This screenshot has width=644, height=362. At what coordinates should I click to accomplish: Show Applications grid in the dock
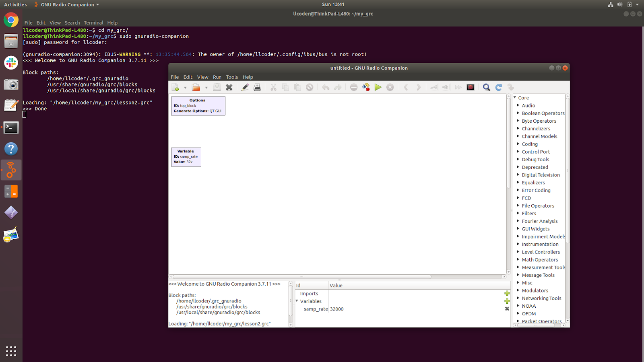[x=11, y=351]
